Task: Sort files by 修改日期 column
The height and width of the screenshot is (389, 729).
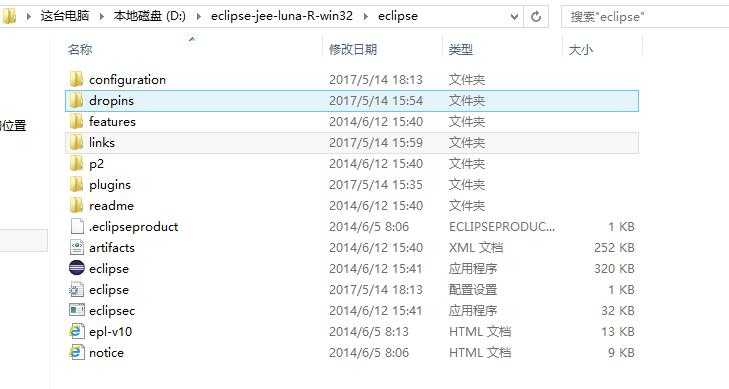Action: point(353,49)
